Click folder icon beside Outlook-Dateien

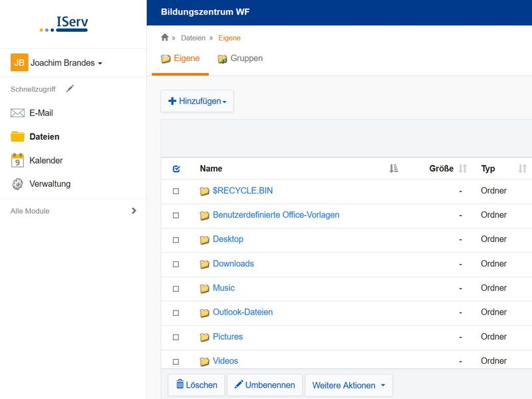[204, 313]
